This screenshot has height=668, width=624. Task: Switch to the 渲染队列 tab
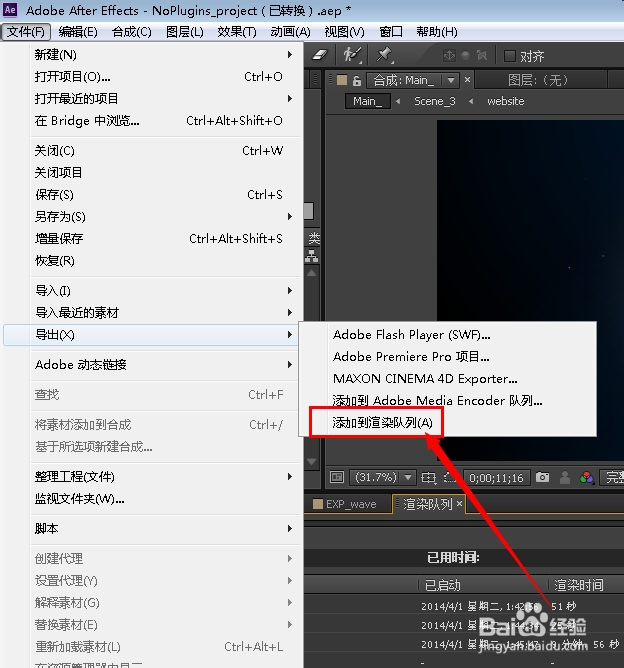[x=428, y=504]
